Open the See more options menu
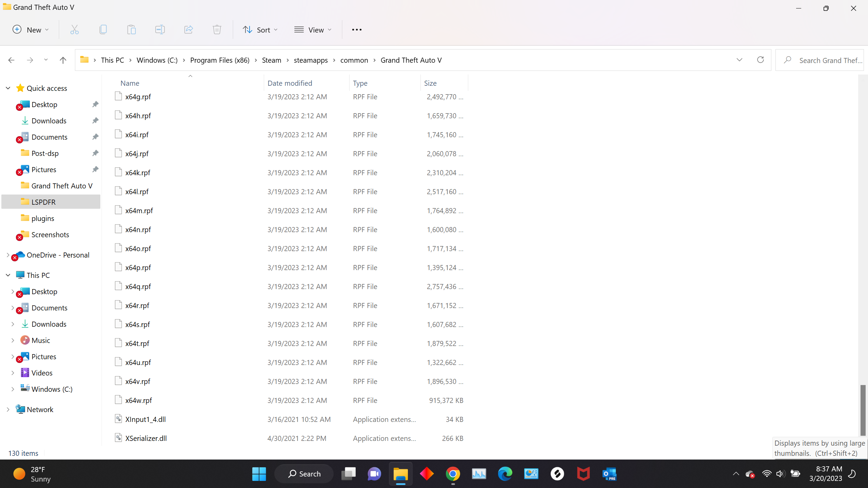The width and height of the screenshot is (868, 488). (x=357, y=30)
